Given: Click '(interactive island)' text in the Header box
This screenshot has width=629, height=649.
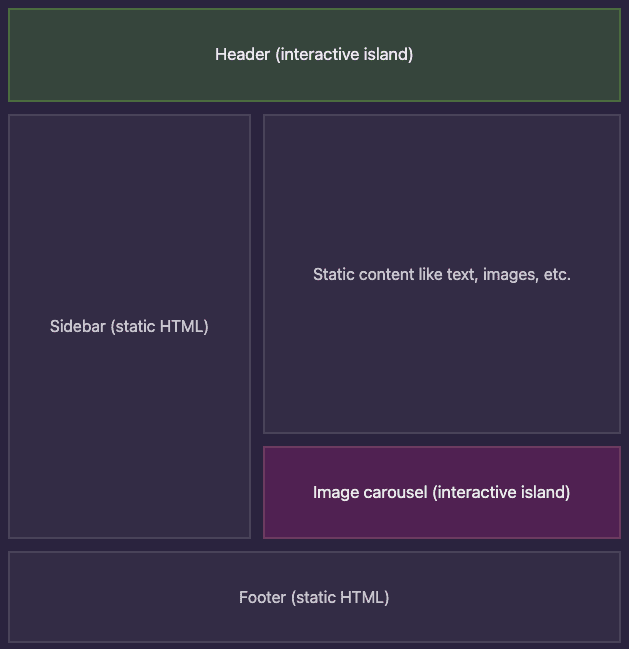Looking at the screenshot, I should 344,55.
